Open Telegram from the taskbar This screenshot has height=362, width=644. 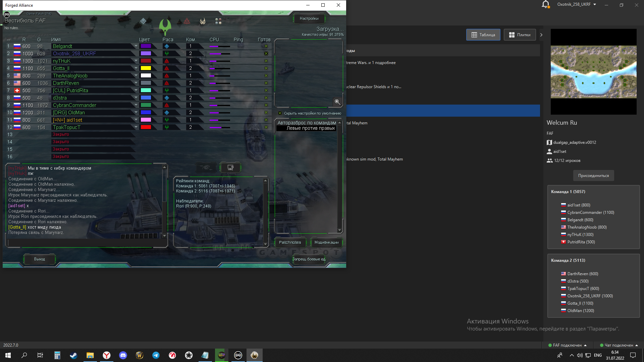coord(156,355)
